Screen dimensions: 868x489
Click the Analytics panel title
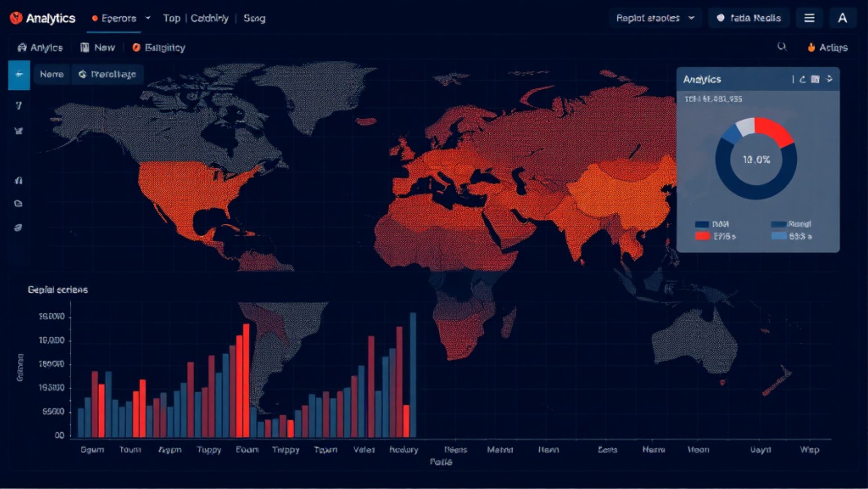pyautogui.click(x=702, y=79)
